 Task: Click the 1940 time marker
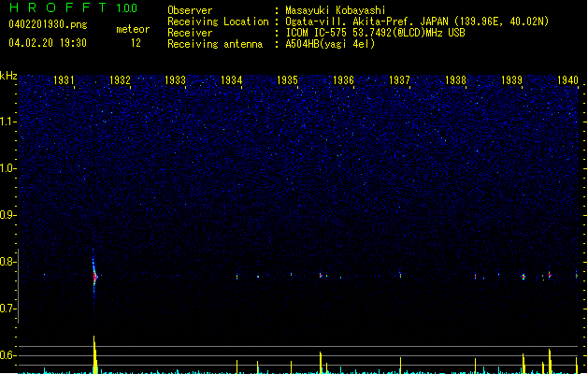tap(567, 80)
